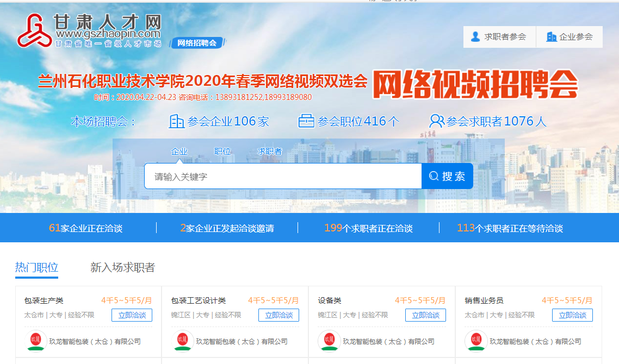Click the 参会职位 briefcase icon
Image resolution: width=619 pixels, height=364 pixels.
coord(306,121)
